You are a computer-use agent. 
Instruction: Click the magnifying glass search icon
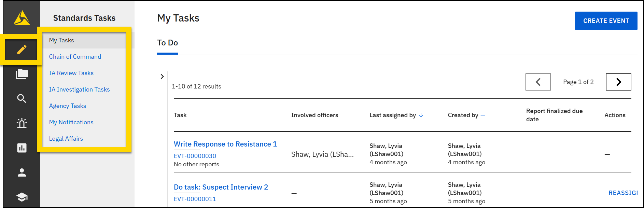[22, 99]
